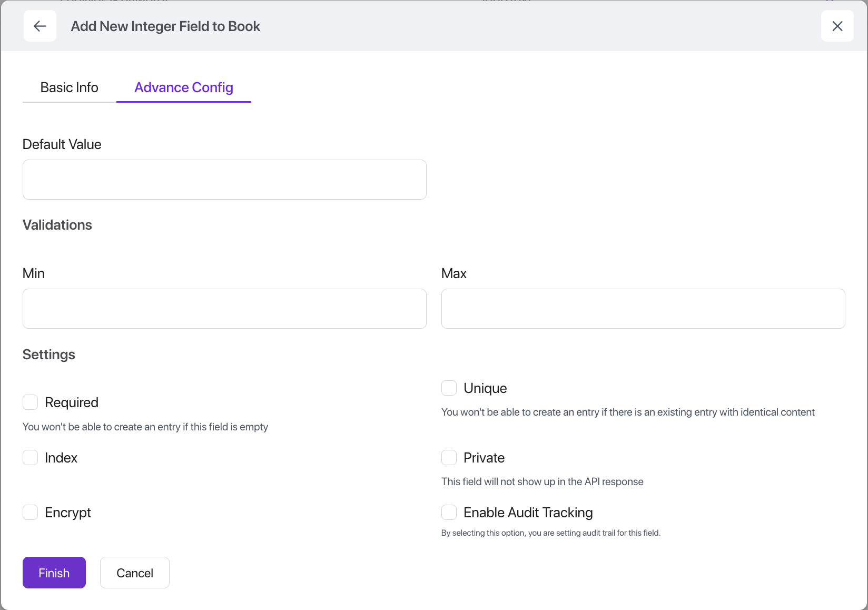
Task: Click the dialog title 'Add New Integer Field to Book'
Action: pyautogui.click(x=165, y=26)
